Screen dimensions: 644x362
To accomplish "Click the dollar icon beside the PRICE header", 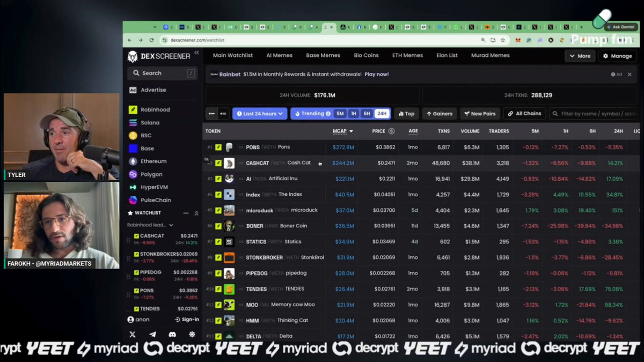I will (x=391, y=131).
